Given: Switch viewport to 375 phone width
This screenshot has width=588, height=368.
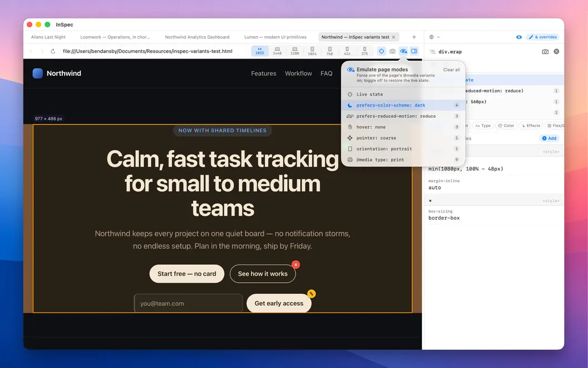Looking at the screenshot, I should pos(365,51).
